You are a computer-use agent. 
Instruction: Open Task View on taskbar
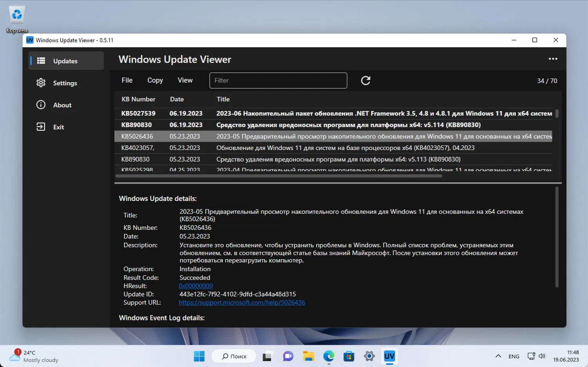coord(267,356)
